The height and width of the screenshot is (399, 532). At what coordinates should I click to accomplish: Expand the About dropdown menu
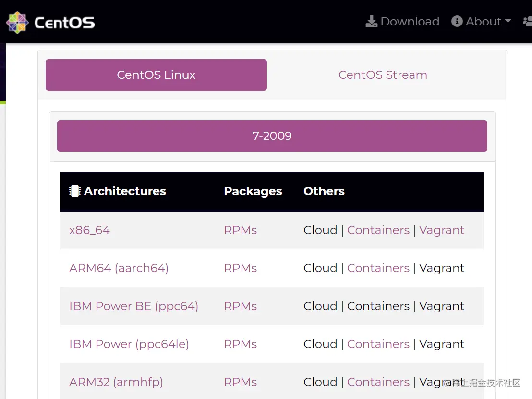(482, 22)
